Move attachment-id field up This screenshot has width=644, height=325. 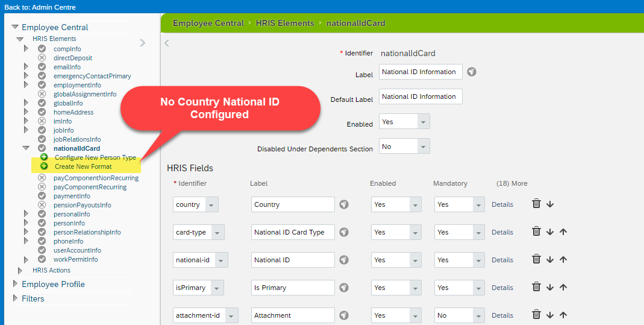click(563, 315)
